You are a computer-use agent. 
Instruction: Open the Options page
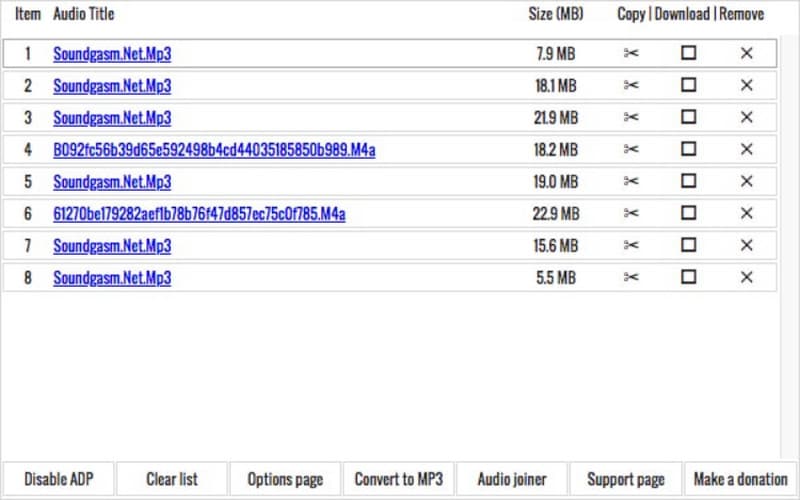(285, 479)
